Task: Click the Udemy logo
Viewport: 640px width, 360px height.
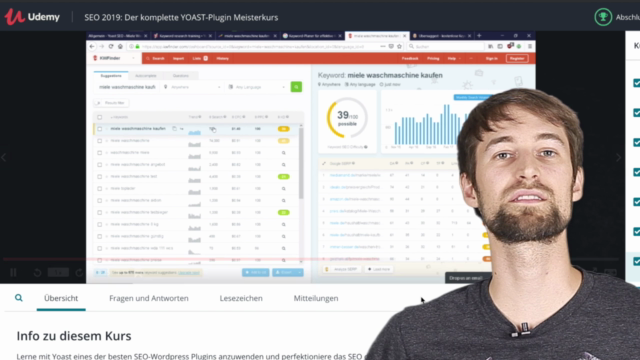Action: [32, 17]
